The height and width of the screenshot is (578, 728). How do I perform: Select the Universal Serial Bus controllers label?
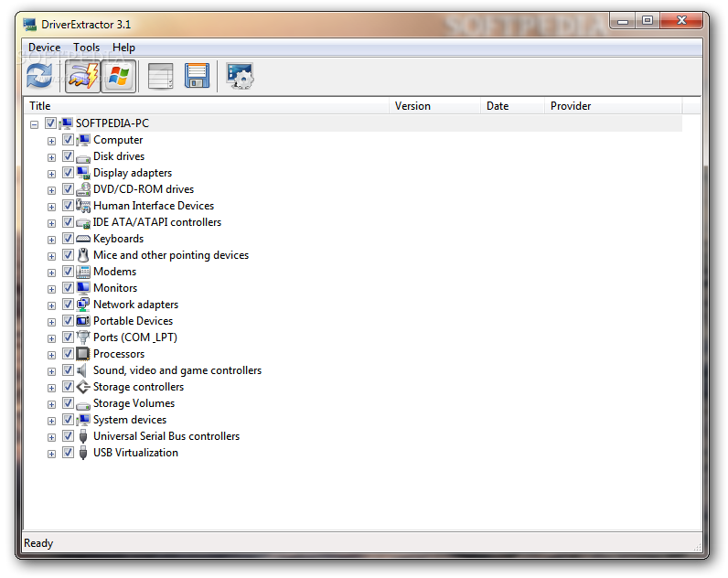[x=166, y=436]
